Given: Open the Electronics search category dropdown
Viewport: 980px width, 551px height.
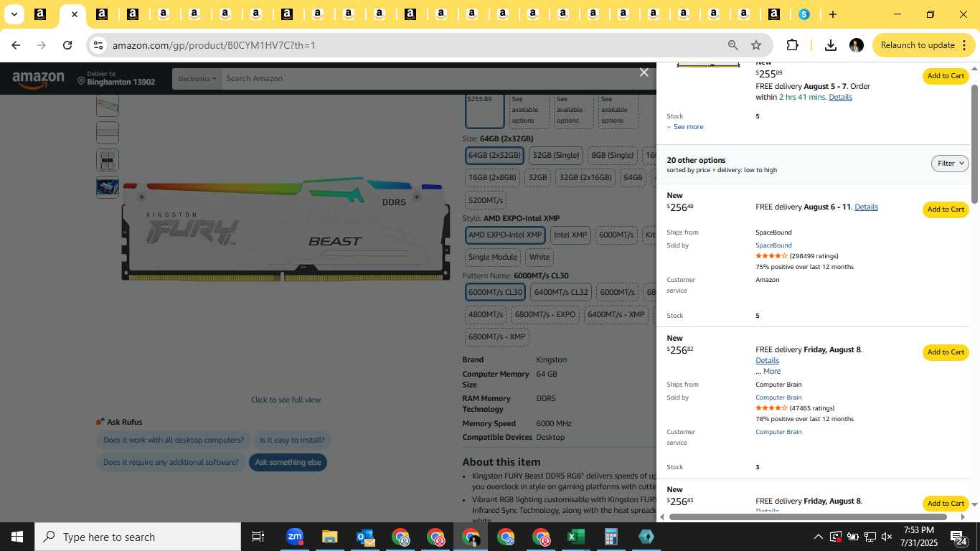Looking at the screenshot, I should coord(197,79).
